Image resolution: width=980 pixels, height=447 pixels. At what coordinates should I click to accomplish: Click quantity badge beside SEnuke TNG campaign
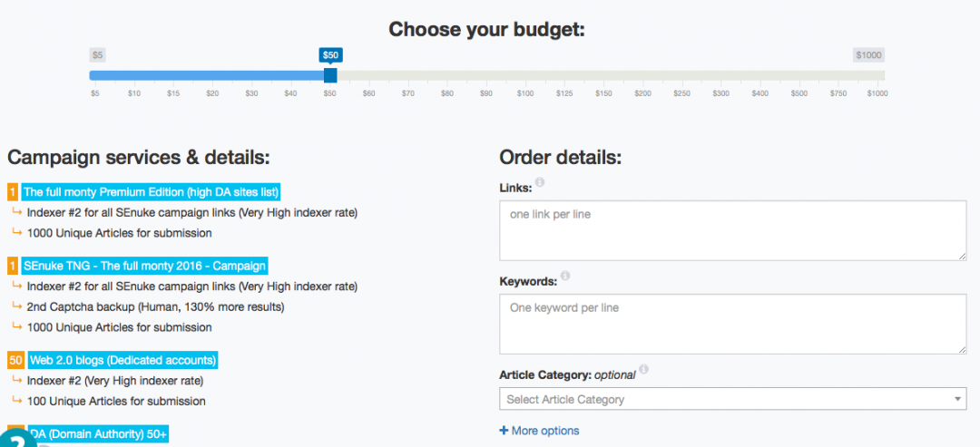pyautogui.click(x=13, y=266)
